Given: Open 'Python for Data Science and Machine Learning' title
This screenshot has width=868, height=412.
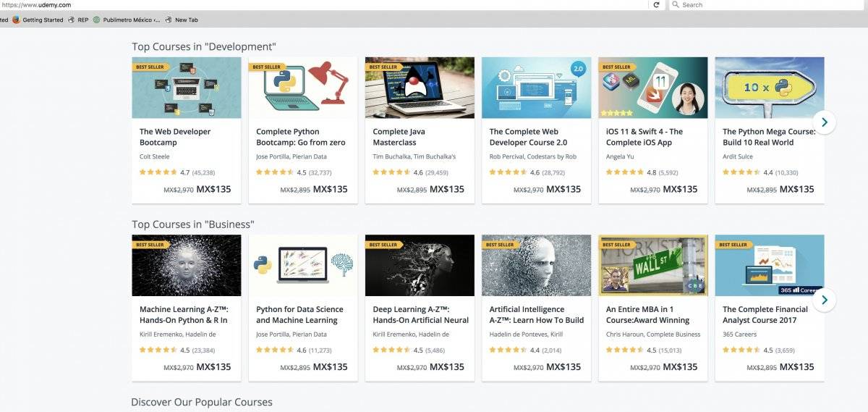Looking at the screenshot, I should click(300, 314).
